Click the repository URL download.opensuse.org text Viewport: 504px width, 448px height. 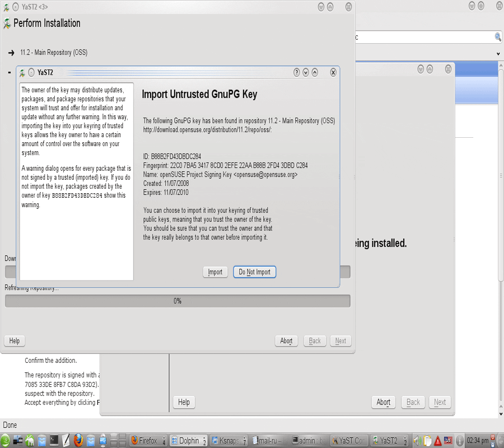tap(207, 130)
